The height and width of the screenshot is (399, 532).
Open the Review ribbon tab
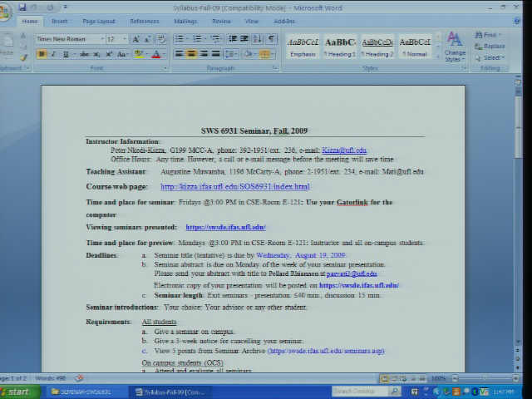[221, 21]
